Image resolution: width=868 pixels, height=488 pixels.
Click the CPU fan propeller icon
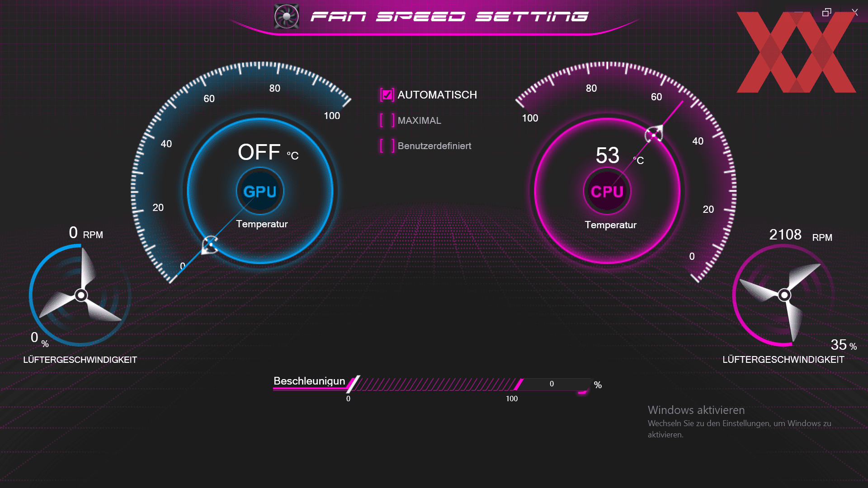click(x=783, y=295)
